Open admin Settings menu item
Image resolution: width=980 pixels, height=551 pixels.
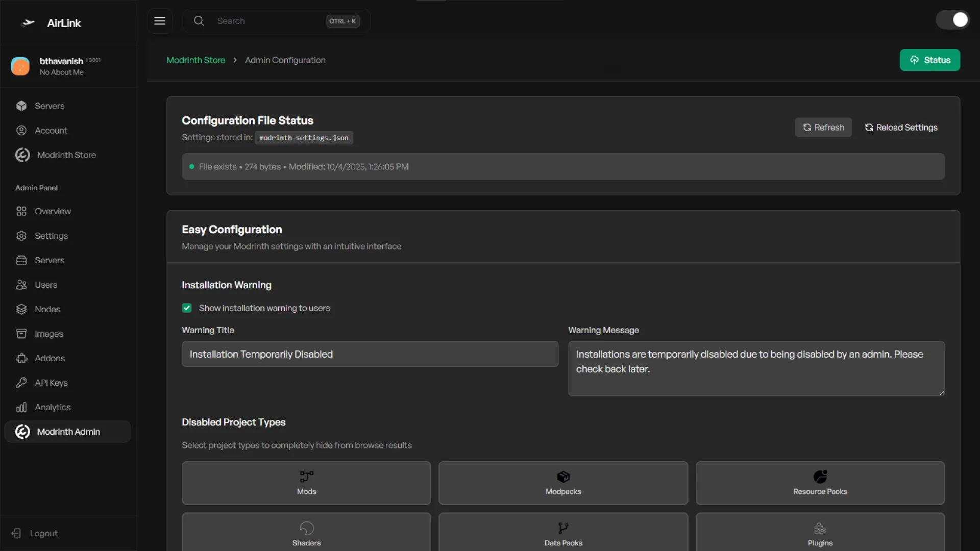pyautogui.click(x=51, y=236)
